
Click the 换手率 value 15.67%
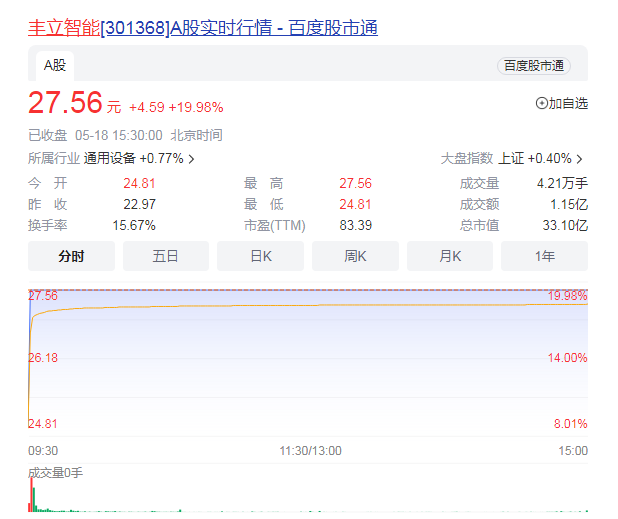point(134,225)
